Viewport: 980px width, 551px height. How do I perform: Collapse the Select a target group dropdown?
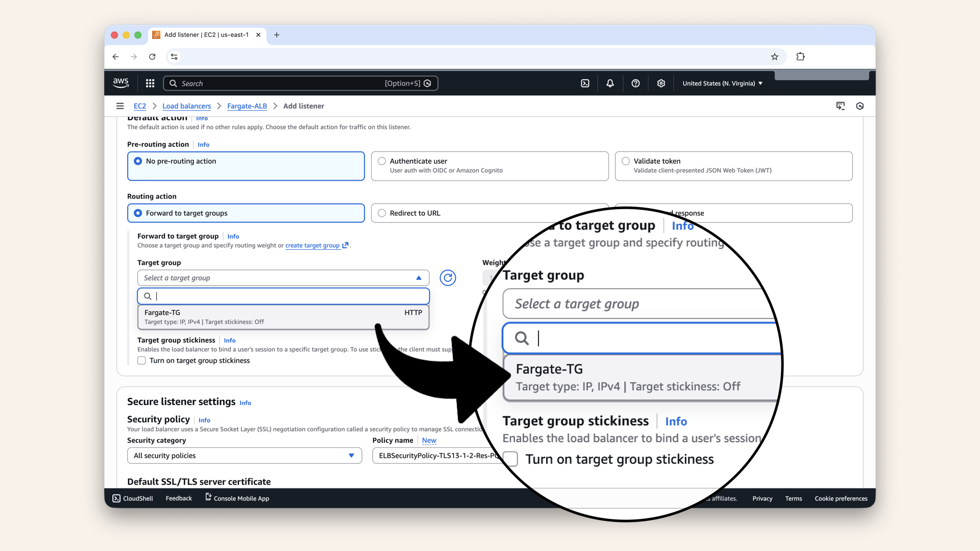pos(419,278)
